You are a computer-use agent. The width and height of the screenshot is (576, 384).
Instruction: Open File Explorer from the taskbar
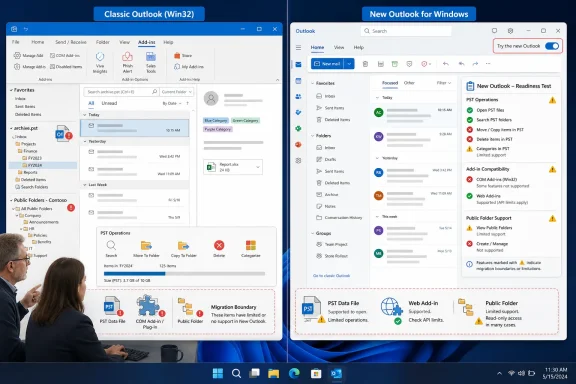(274, 373)
